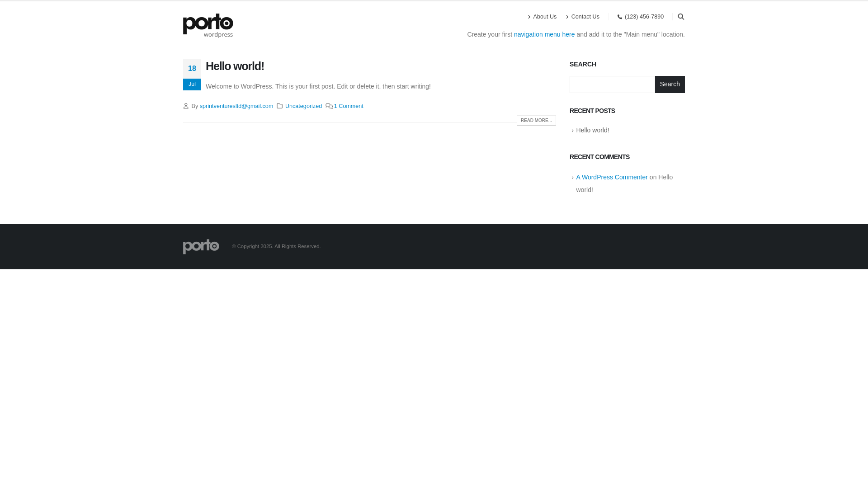
Task: Click the (123) 456-7890 phone number
Action: (x=644, y=17)
